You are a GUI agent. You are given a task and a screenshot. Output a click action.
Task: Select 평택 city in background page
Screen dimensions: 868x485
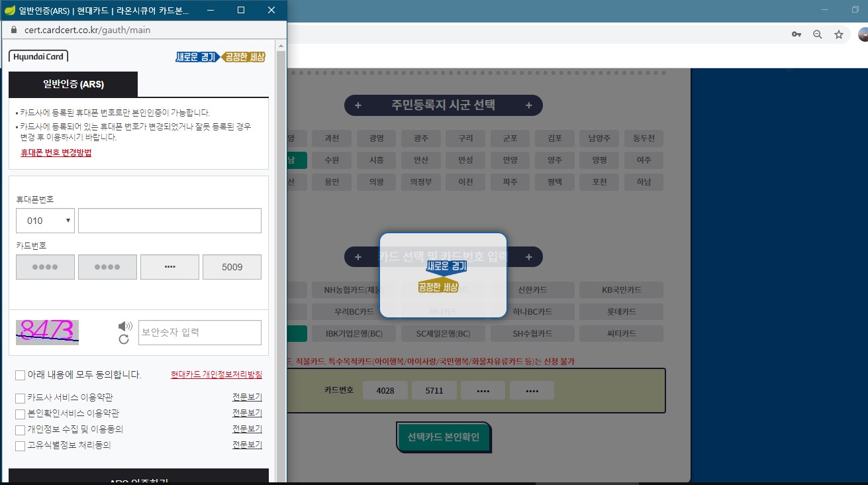click(x=555, y=182)
